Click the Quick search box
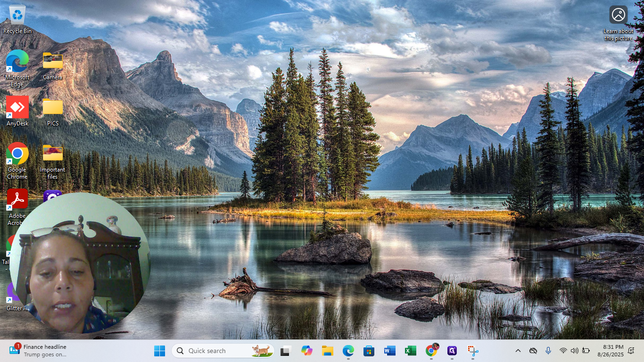 [223, 351]
